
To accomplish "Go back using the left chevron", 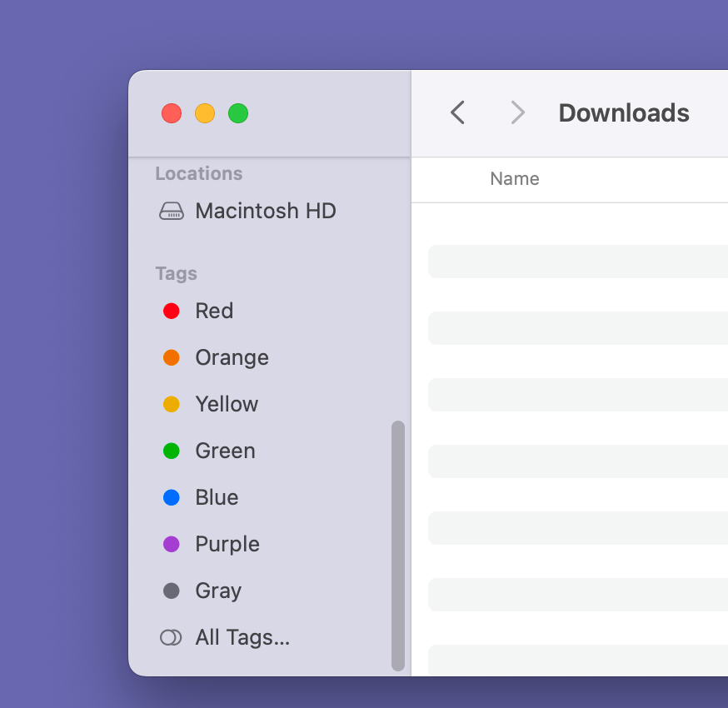I will [x=457, y=112].
